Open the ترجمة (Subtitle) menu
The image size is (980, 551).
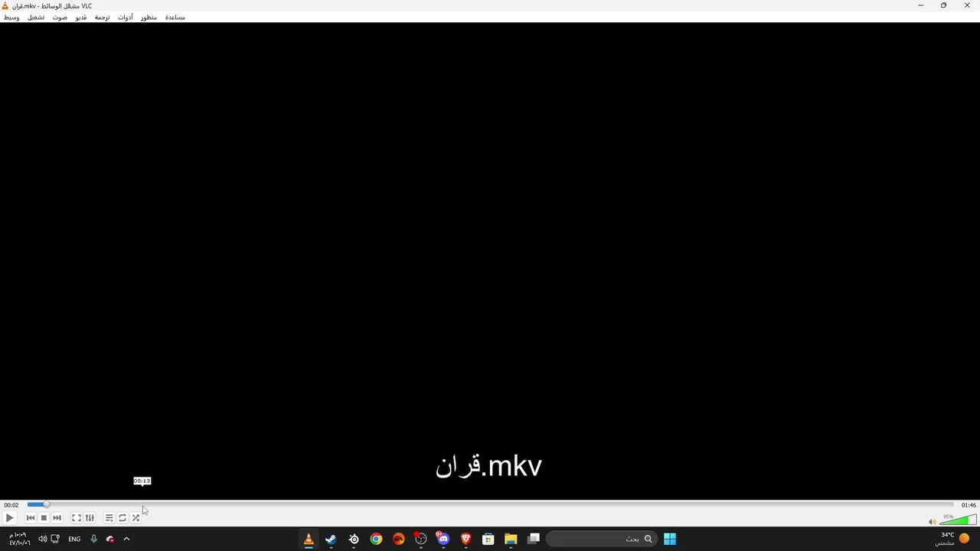[102, 17]
